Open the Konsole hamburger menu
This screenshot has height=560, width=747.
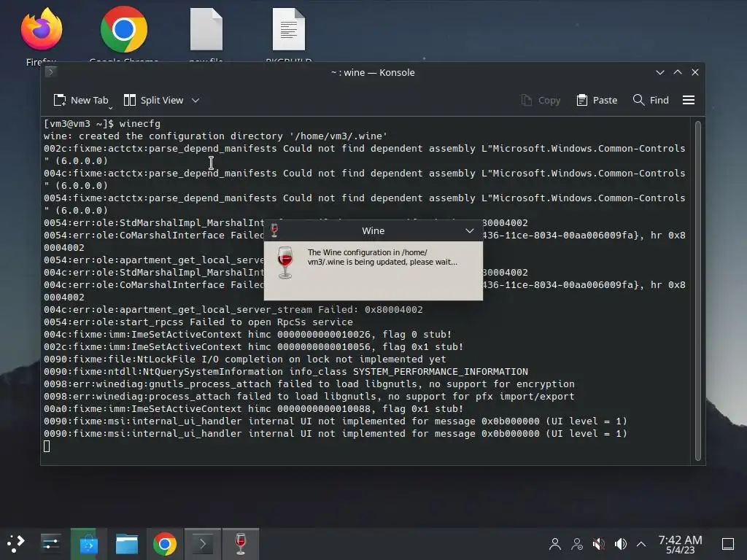point(689,100)
